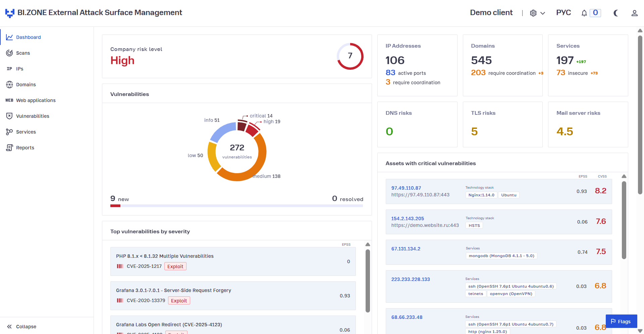
Task: Open the Dashboard menu item
Action: (47, 37)
